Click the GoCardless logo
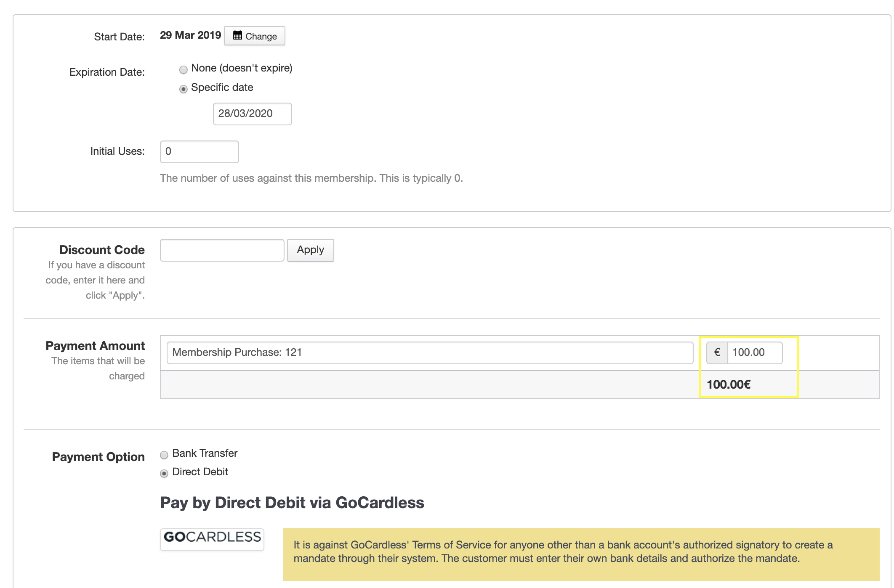Image resolution: width=894 pixels, height=588 pixels. click(x=212, y=538)
